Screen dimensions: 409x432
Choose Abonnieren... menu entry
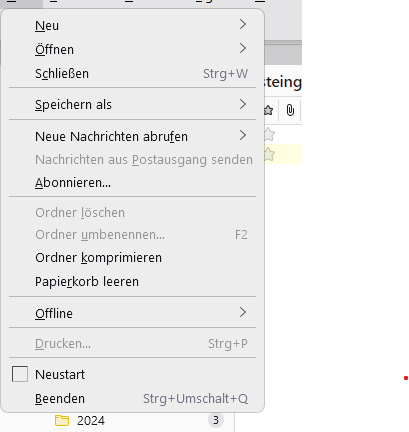click(x=132, y=183)
